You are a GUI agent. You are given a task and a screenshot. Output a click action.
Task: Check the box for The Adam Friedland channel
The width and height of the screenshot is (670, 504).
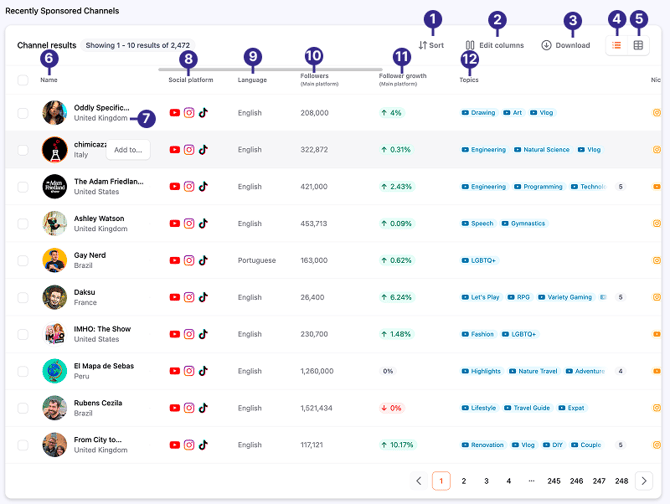coord(23,187)
